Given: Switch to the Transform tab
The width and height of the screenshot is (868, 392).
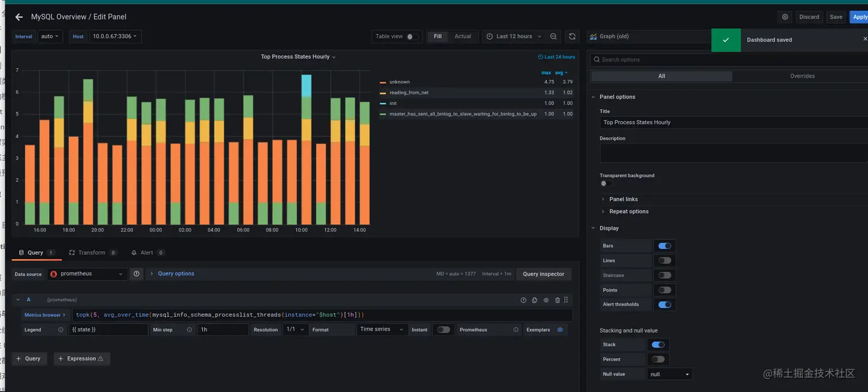Looking at the screenshot, I should tap(92, 253).
